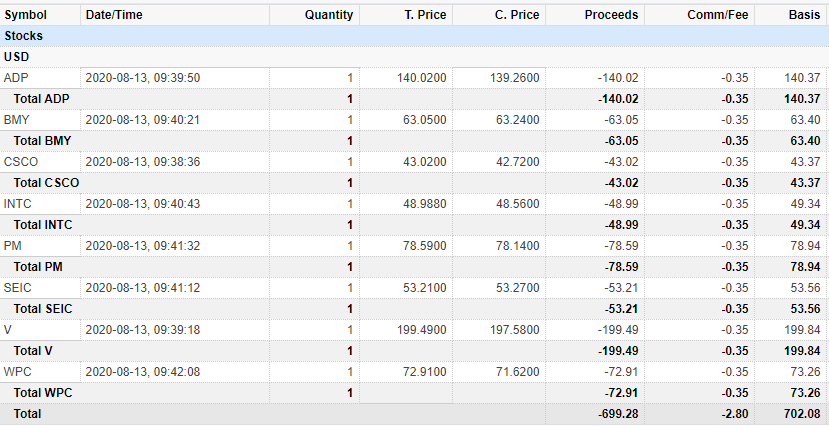Select Total CSCO proceeds -43.02

tap(621, 183)
